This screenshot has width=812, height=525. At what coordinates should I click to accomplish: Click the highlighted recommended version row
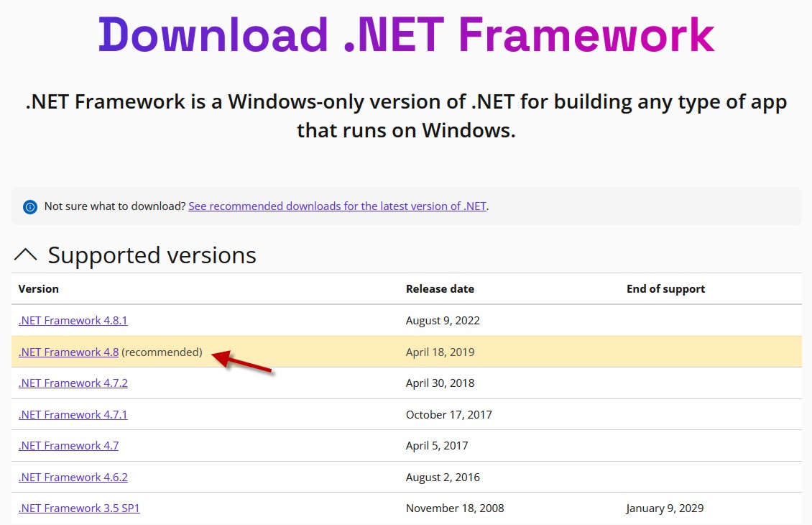[407, 352]
